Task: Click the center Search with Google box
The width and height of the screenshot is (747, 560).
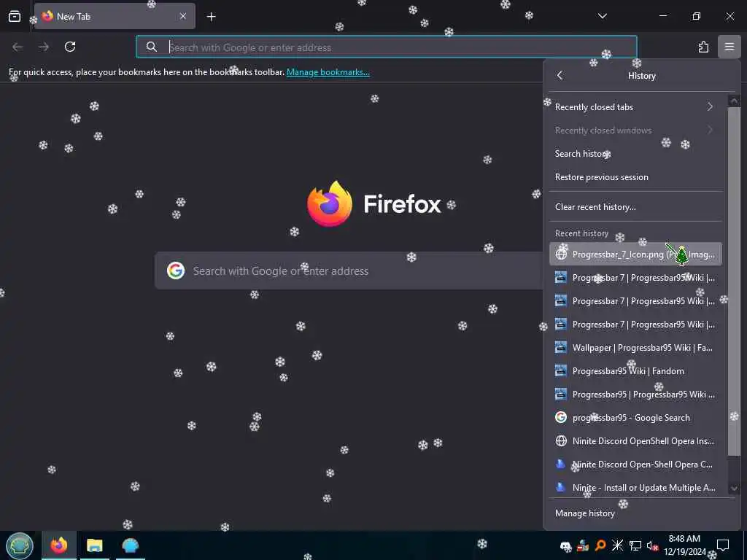Action: click(349, 271)
